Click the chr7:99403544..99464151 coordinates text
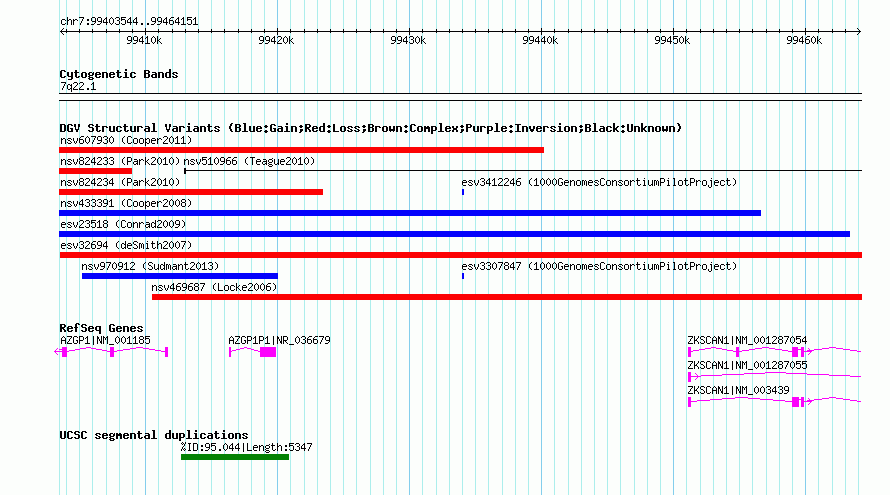 coord(129,22)
